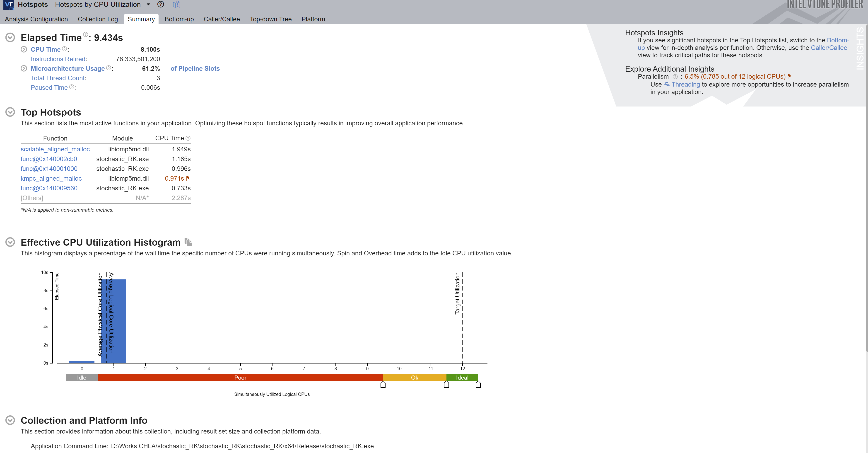This screenshot has height=453, width=868.
Task: Collapse the Effective CPU Utilization Histogram section
Action: click(x=10, y=242)
